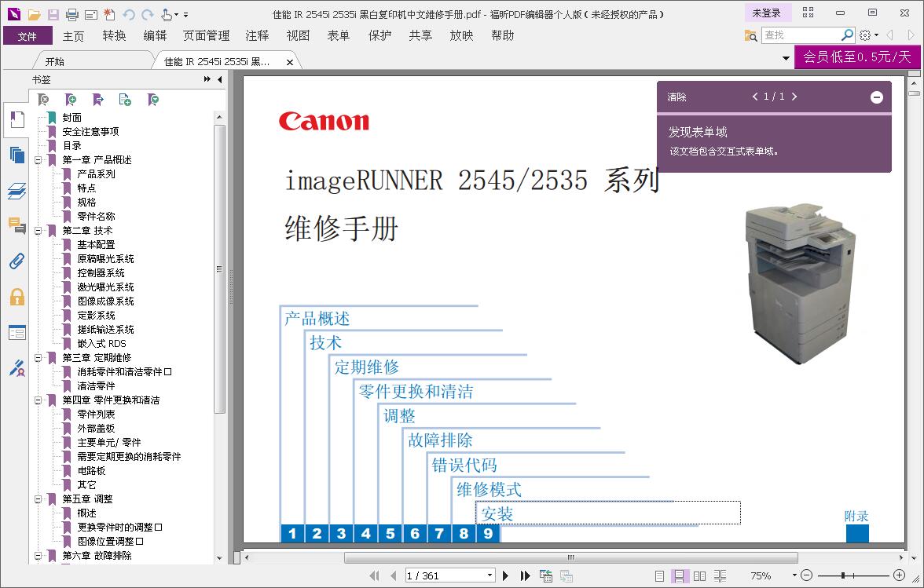Click 未登录 sign-in button

(766, 13)
